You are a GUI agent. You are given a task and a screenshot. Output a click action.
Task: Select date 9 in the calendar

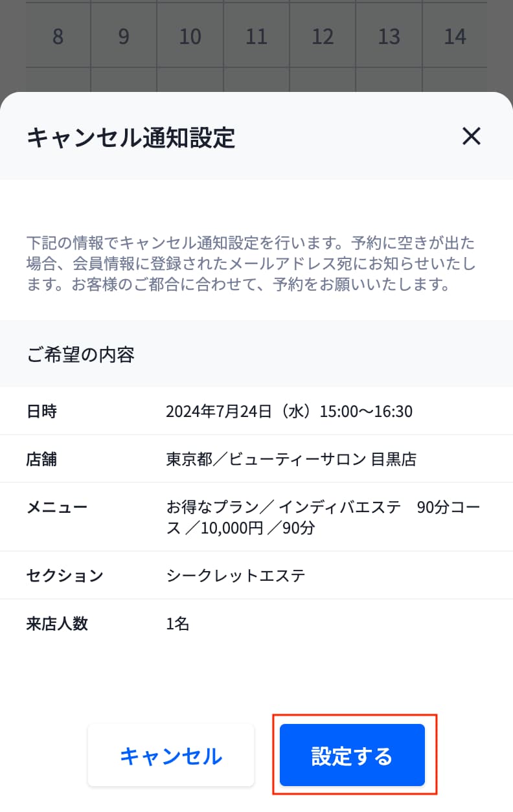tap(124, 36)
